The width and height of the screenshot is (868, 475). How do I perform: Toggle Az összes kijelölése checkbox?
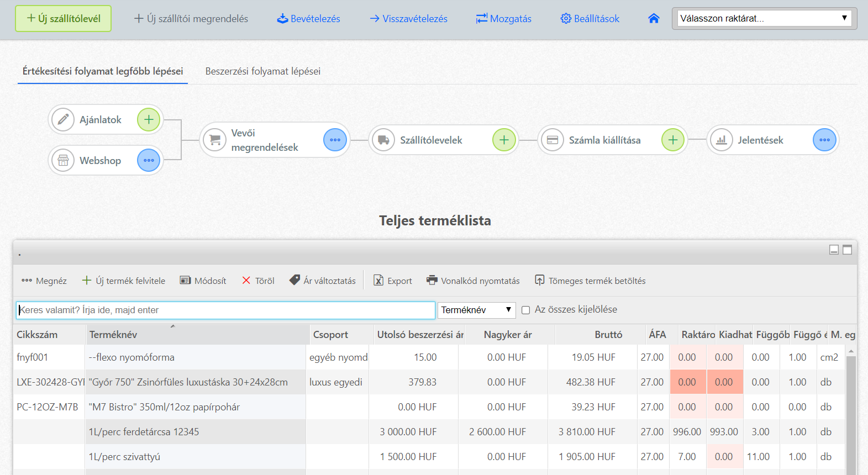(x=526, y=310)
